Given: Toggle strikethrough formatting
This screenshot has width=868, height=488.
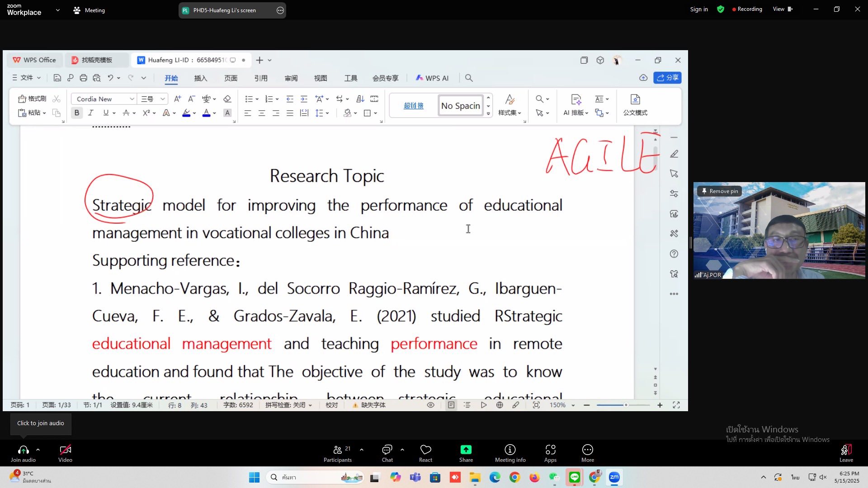Looking at the screenshot, I should tap(126, 113).
